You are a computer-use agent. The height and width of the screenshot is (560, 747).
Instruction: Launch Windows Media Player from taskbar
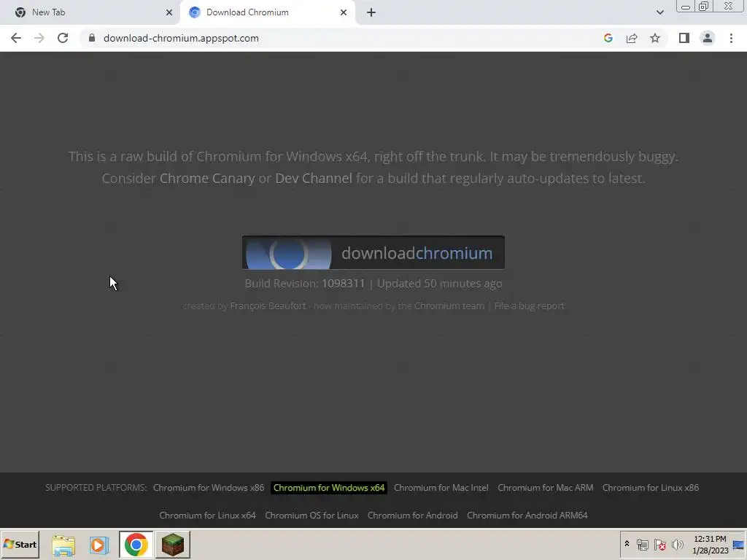coord(99,545)
